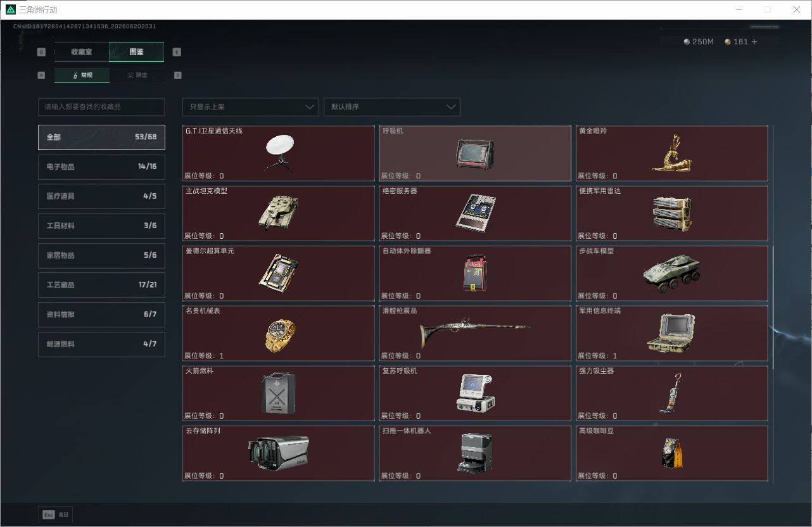
Task: Click the 火箭燃料 fuel canister icon
Action: pos(279,393)
